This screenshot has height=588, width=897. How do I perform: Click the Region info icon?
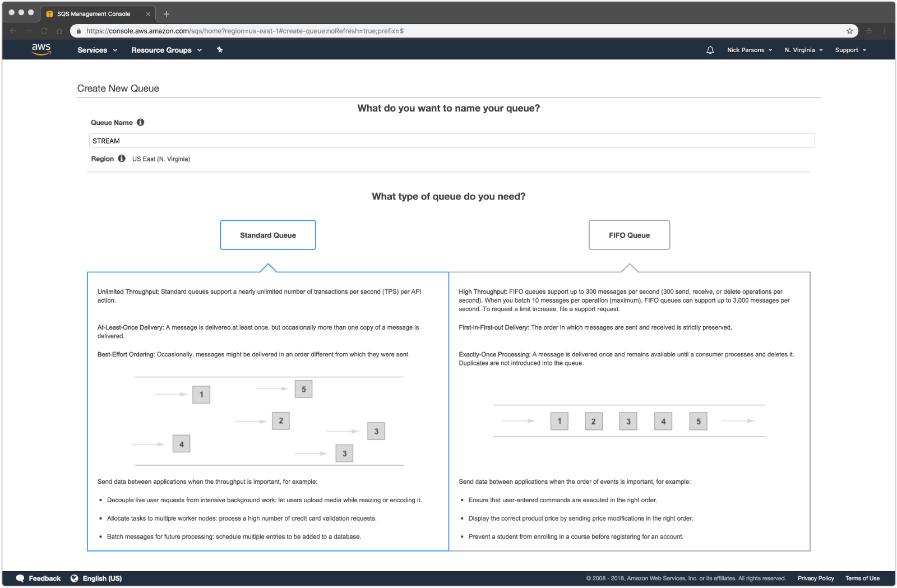122,159
